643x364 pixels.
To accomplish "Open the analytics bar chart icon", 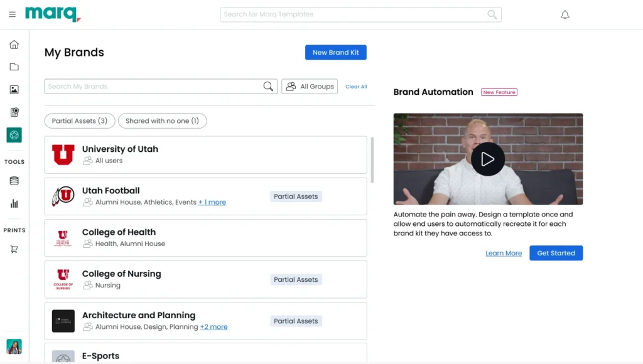I will coord(14,203).
